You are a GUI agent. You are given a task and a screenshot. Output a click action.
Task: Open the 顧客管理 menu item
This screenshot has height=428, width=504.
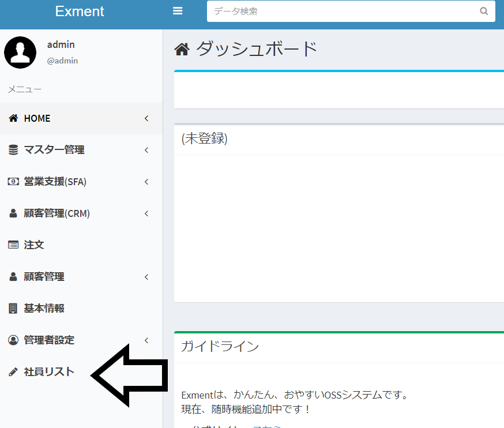81,276
